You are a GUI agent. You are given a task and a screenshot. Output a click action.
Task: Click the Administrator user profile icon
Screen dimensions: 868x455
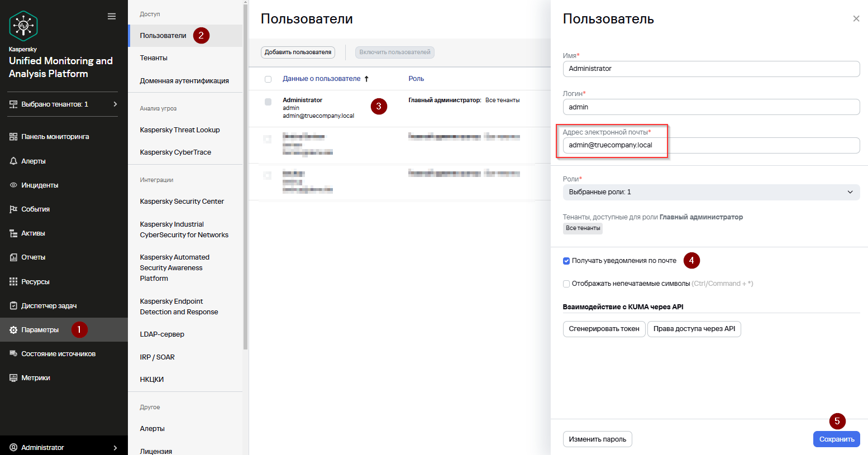pos(13,447)
